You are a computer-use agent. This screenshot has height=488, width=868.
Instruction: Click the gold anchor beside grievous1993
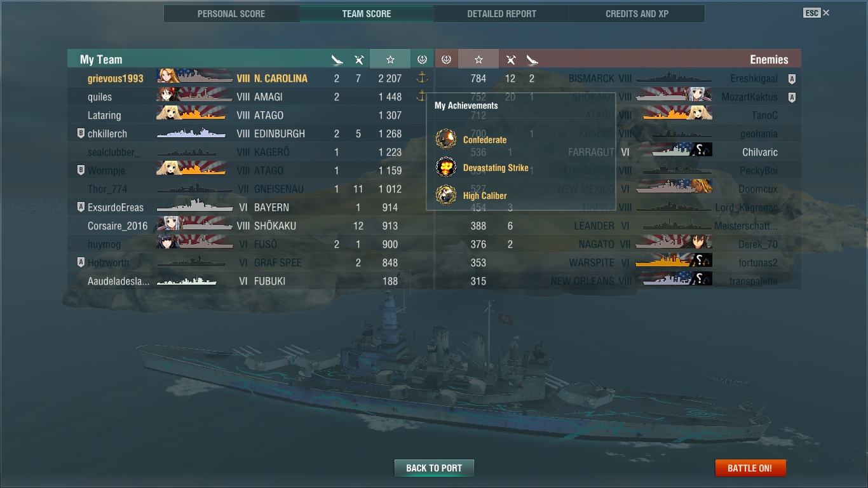click(x=422, y=78)
